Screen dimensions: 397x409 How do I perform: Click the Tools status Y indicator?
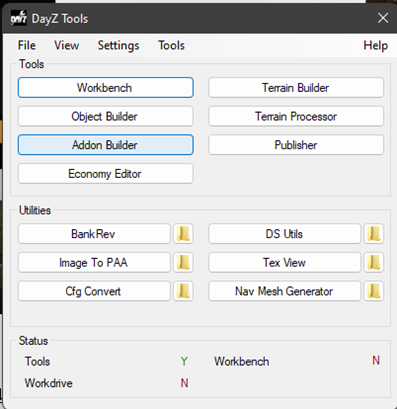coord(184,361)
